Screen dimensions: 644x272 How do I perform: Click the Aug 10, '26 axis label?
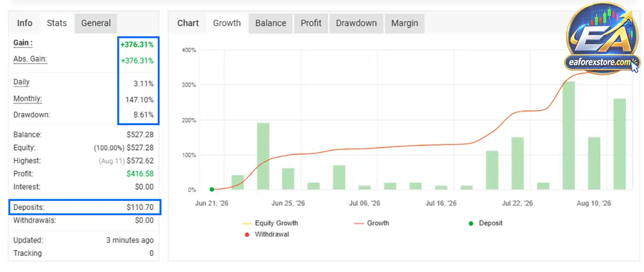(594, 203)
